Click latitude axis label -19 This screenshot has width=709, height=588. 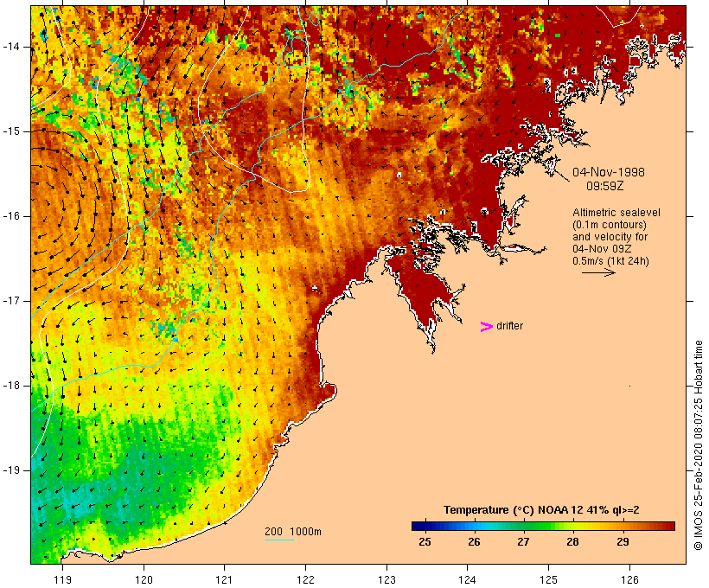coord(11,470)
